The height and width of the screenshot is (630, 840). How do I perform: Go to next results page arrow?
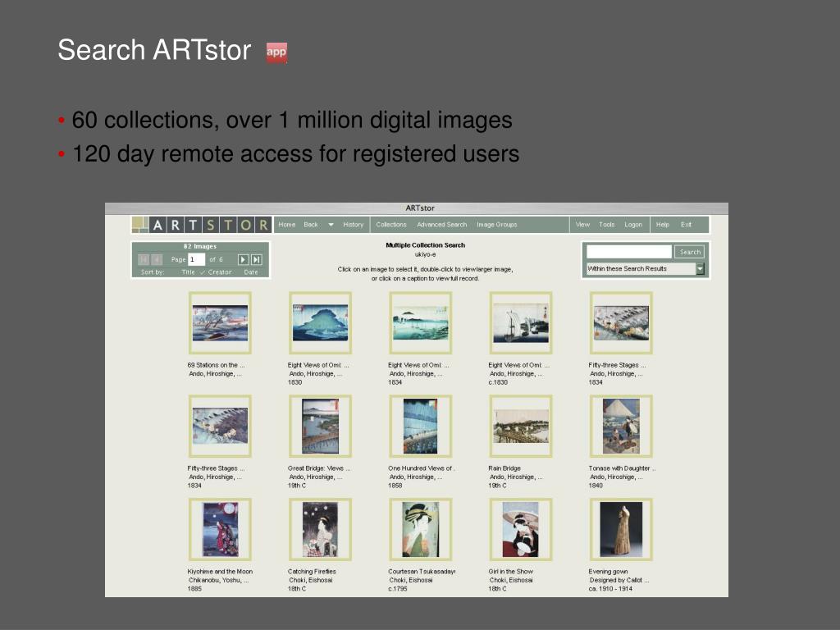pos(243,259)
